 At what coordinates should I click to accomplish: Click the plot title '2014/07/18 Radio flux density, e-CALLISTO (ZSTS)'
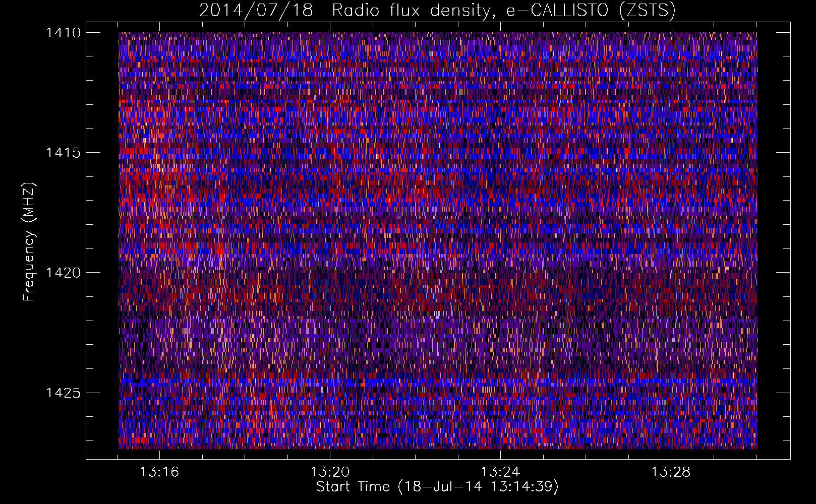[437, 10]
